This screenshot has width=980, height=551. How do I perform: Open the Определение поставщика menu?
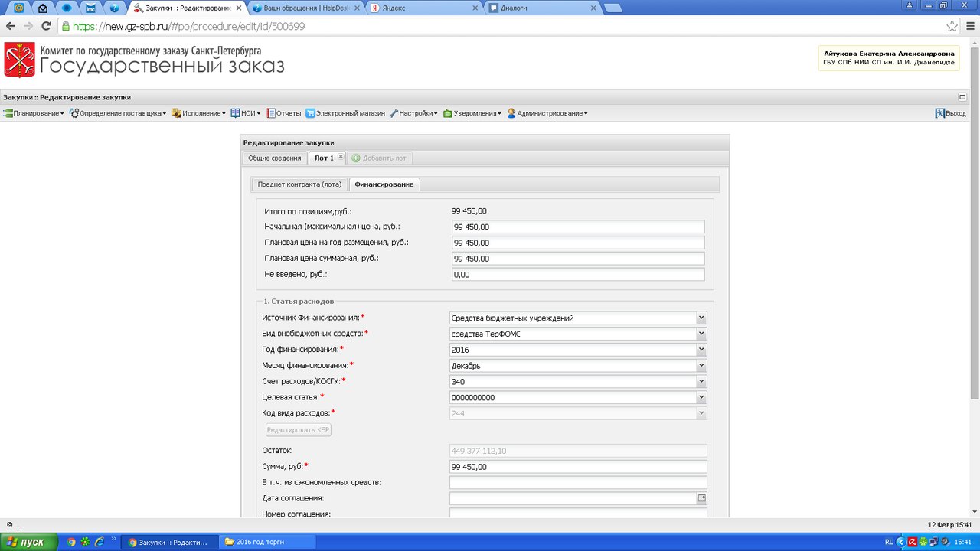coord(118,113)
